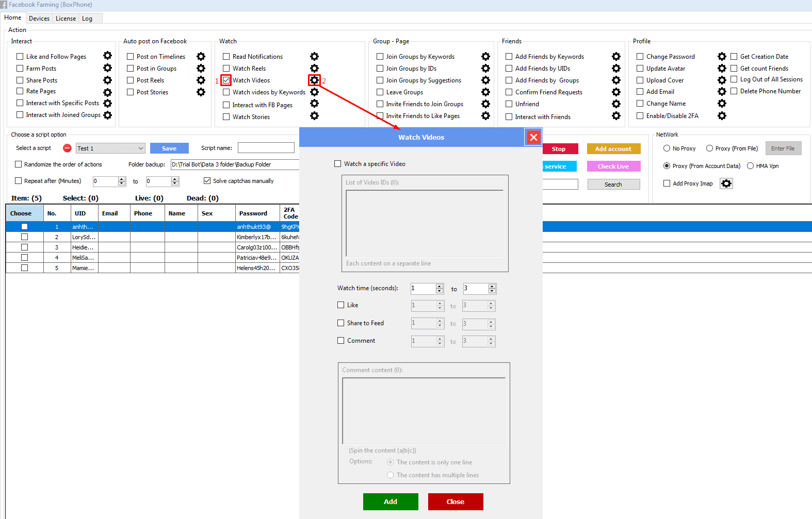Select Proxy (From File) radio button
This screenshot has height=519, width=812.
pos(709,148)
